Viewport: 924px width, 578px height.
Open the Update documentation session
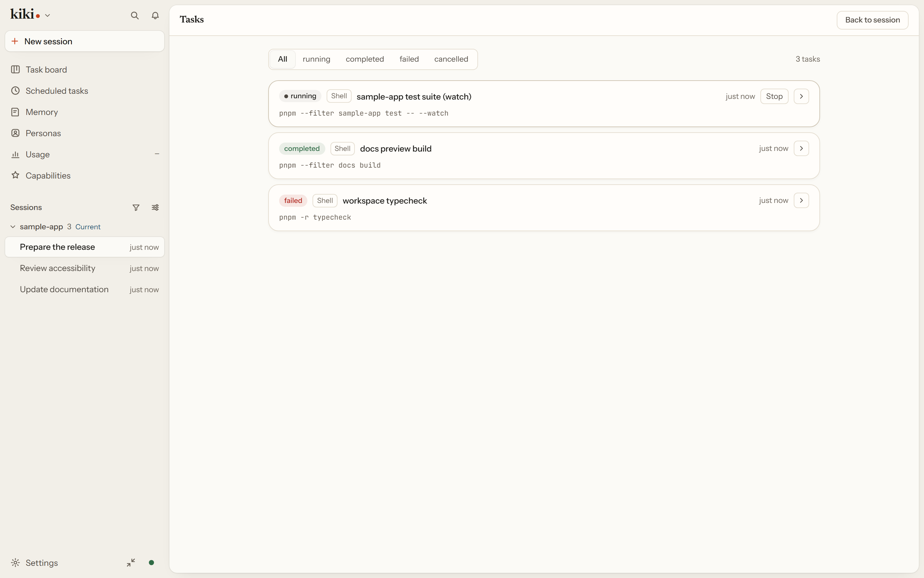[x=85, y=289]
